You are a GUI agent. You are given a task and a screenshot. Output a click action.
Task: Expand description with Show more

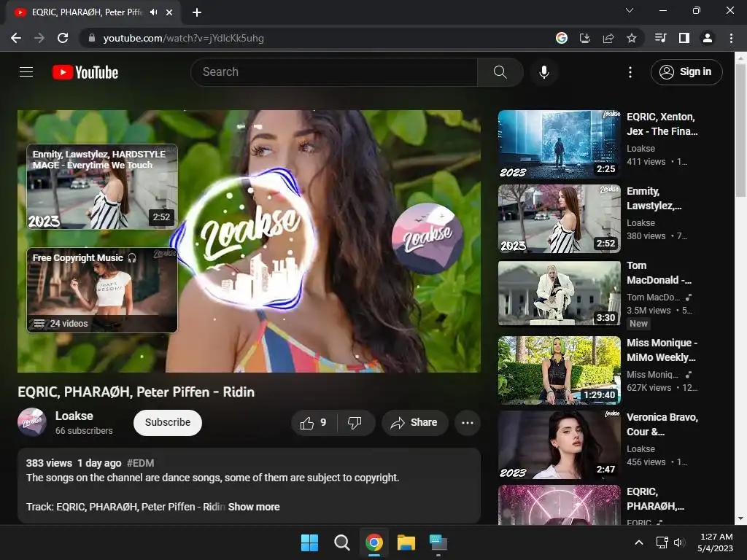pyautogui.click(x=254, y=507)
